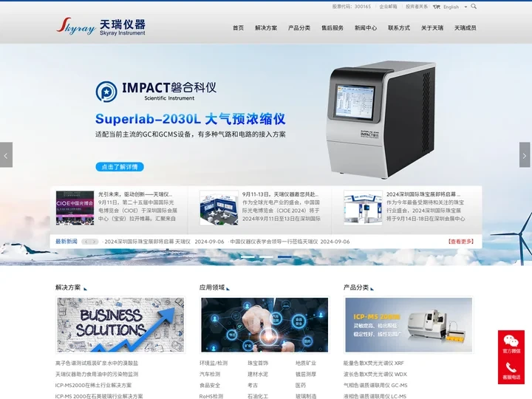Open the 售后服务 navigation menu
This screenshot has width=532, height=399.
(x=332, y=28)
